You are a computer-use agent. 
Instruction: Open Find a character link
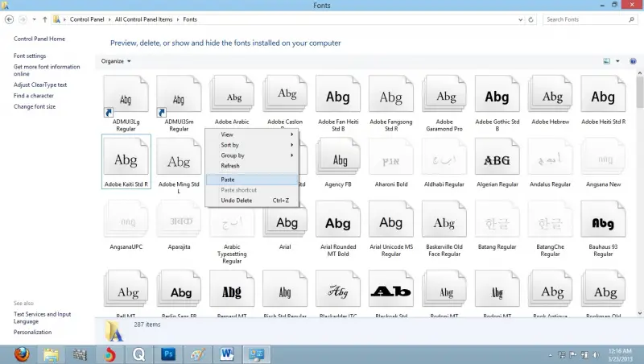[34, 96]
